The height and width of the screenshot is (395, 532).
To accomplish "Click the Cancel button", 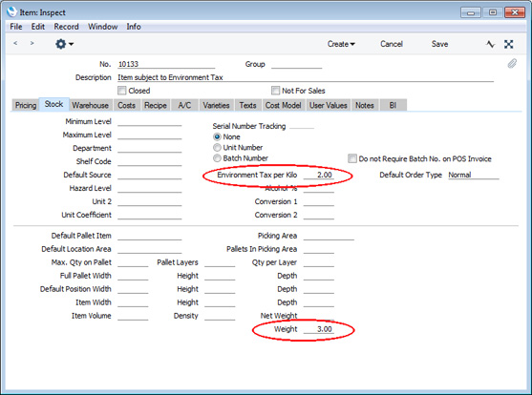I will pyautogui.click(x=392, y=44).
